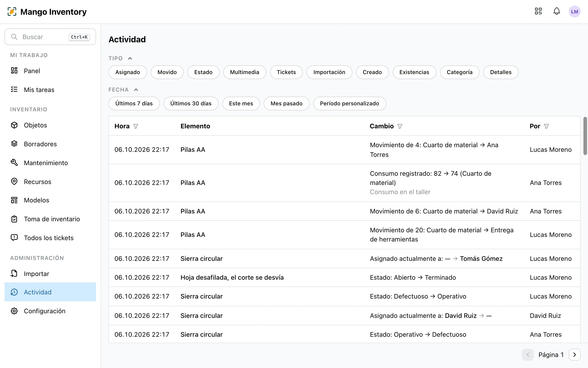Click the Actividad history icon
The height and width of the screenshot is (368, 588).
tap(14, 292)
